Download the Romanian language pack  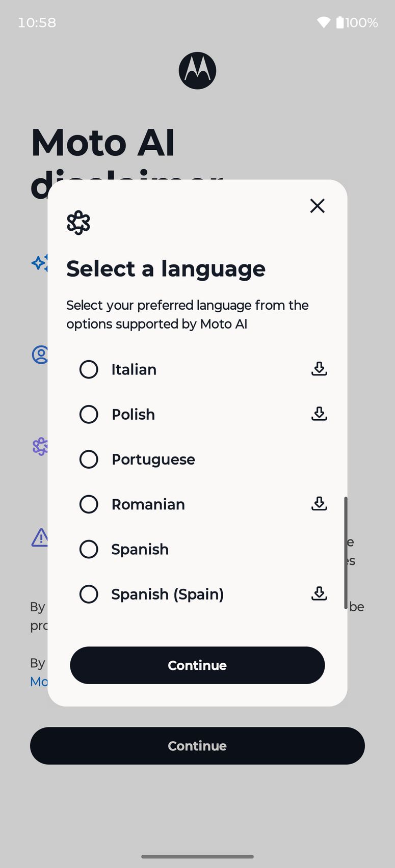[319, 504]
